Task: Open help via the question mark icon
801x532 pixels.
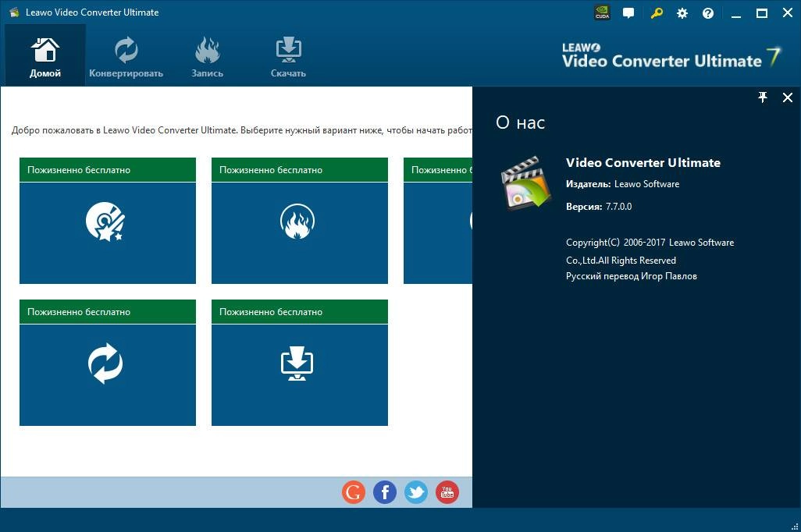Action: point(708,13)
